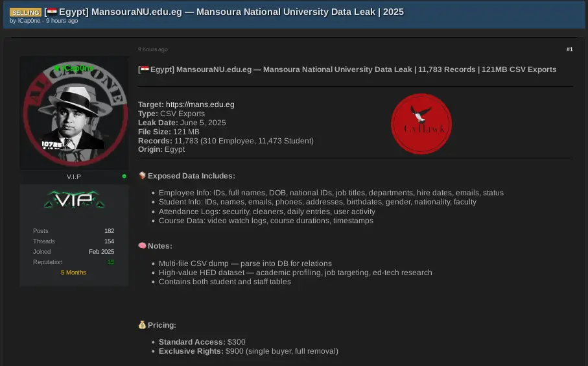The width and height of the screenshot is (588, 366).
Task: Click the package icon beside Exposed Data
Action: pos(143,176)
